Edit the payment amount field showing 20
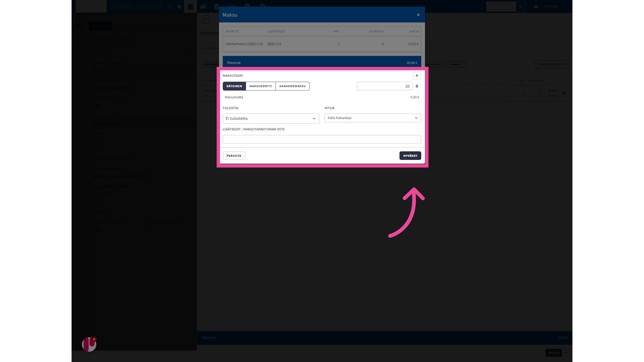The width and height of the screenshot is (644, 362). tap(385, 86)
